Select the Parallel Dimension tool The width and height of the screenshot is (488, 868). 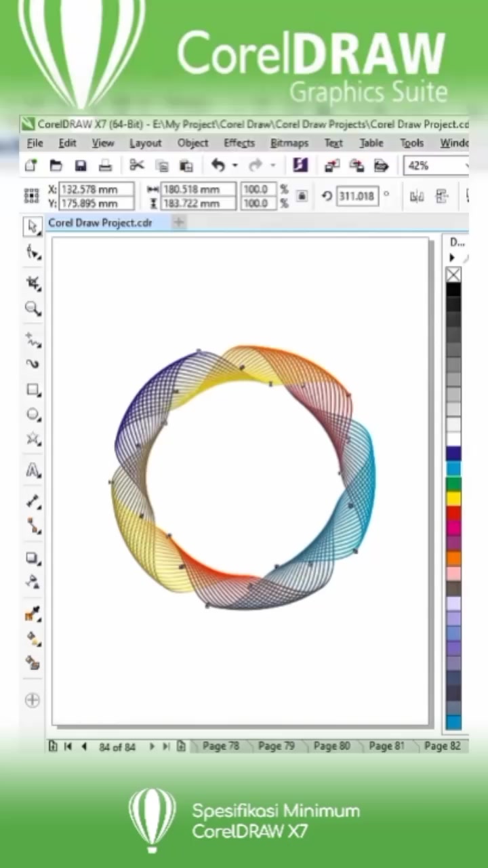pos(32,501)
